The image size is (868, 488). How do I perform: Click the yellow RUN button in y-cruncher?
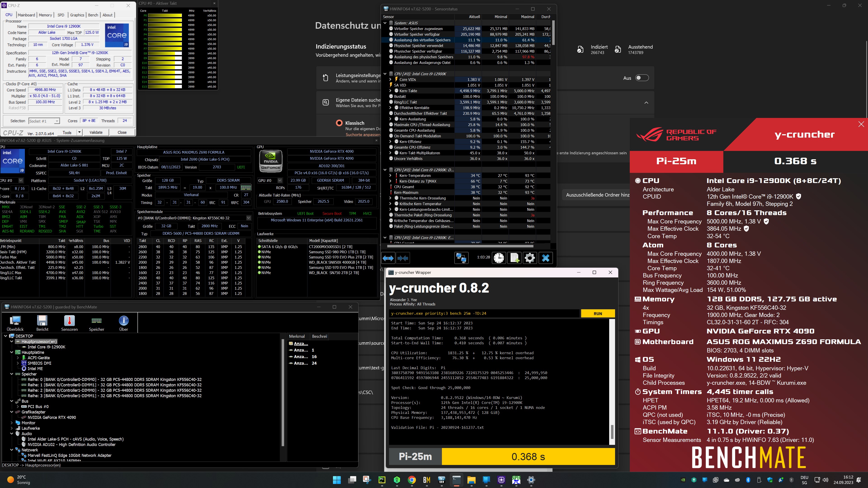[x=598, y=314]
